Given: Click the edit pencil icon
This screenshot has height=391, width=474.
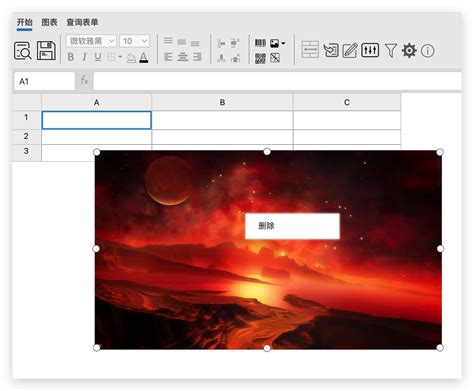Looking at the screenshot, I should pos(350,51).
